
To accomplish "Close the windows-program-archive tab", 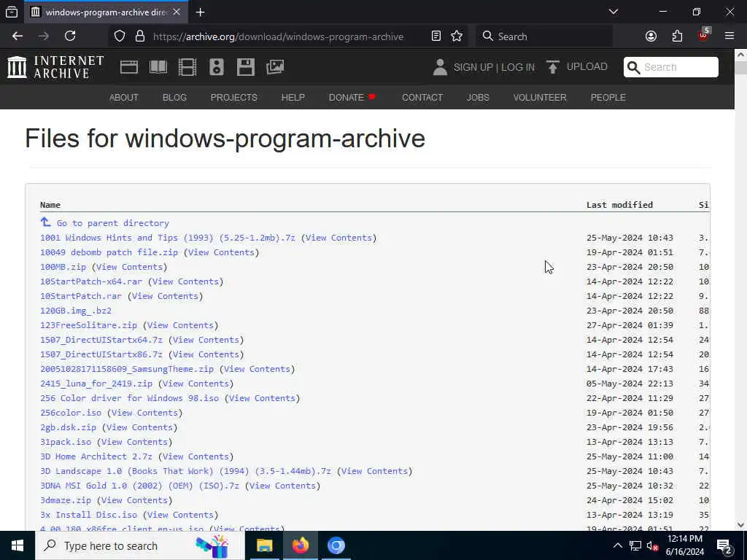I will pyautogui.click(x=177, y=12).
